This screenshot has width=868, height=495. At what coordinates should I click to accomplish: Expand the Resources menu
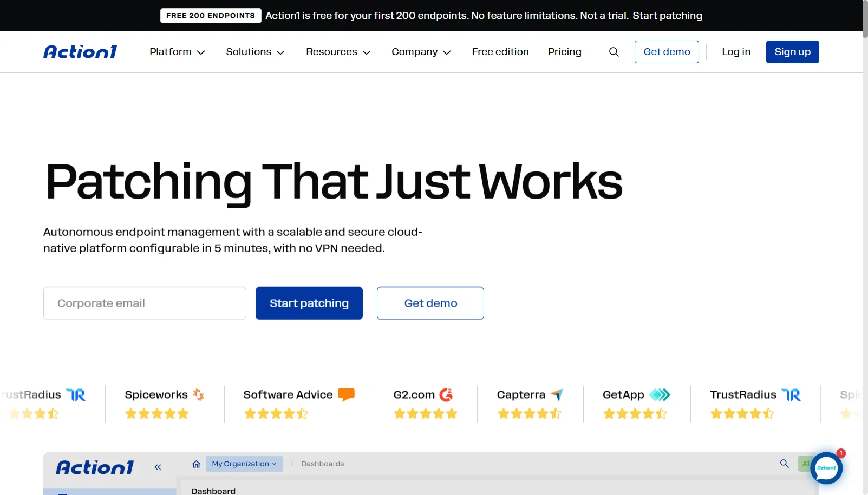coord(338,52)
